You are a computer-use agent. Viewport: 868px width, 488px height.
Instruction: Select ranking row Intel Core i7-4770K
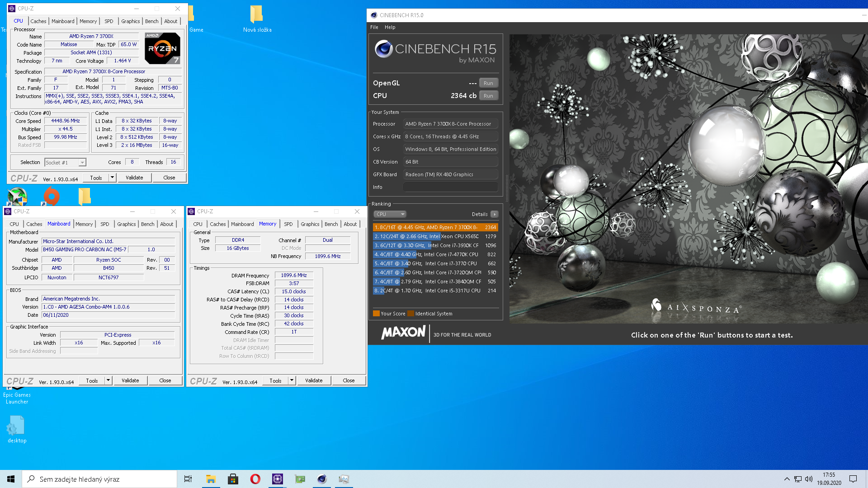(435, 254)
